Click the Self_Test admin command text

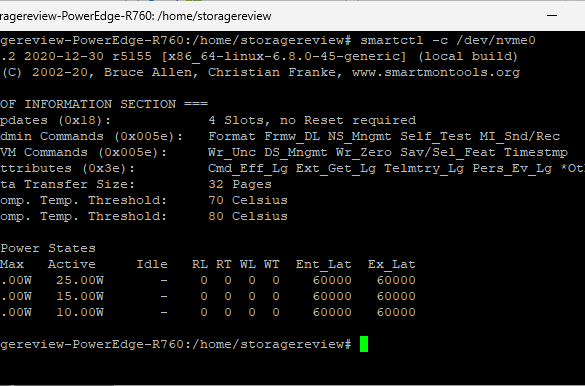click(x=436, y=136)
